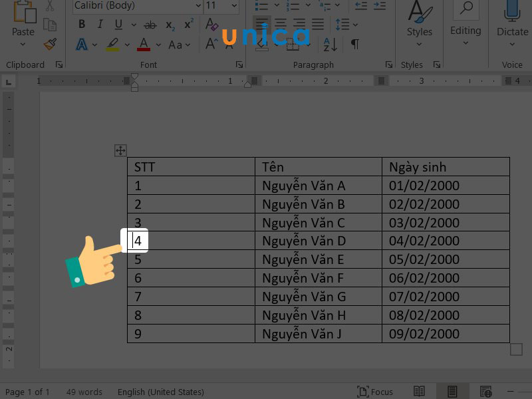
Task: Toggle Underline formatting
Action: click(x=118, y=24)
